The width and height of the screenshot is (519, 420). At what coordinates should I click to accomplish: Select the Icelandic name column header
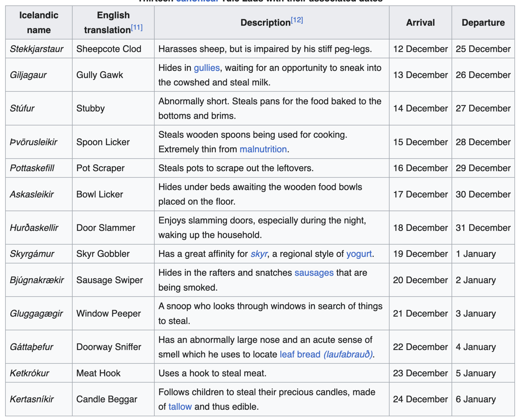coord(39,22)
